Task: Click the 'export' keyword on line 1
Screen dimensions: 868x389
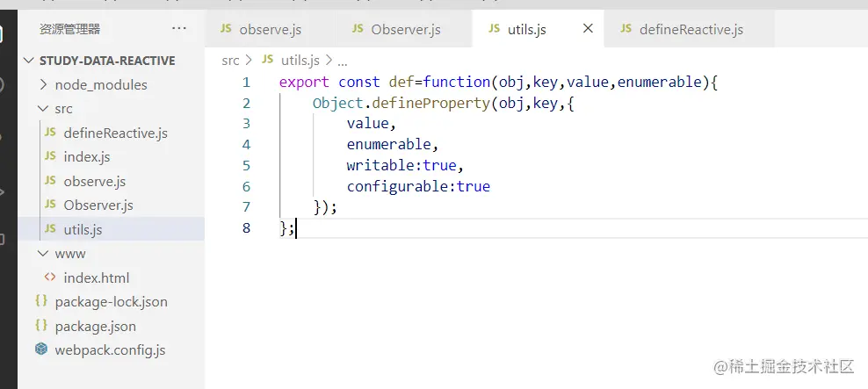Action: (x=304, y=83)
